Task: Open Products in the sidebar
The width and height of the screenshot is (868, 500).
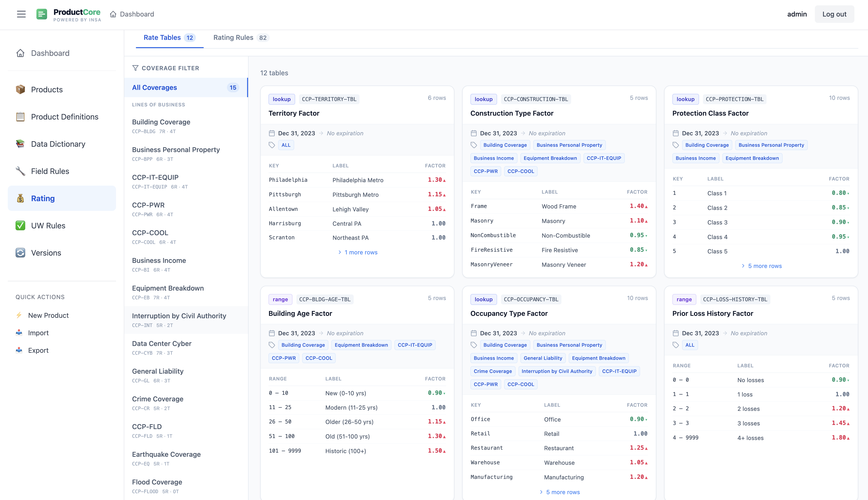Action: click(x=62, y=90)
